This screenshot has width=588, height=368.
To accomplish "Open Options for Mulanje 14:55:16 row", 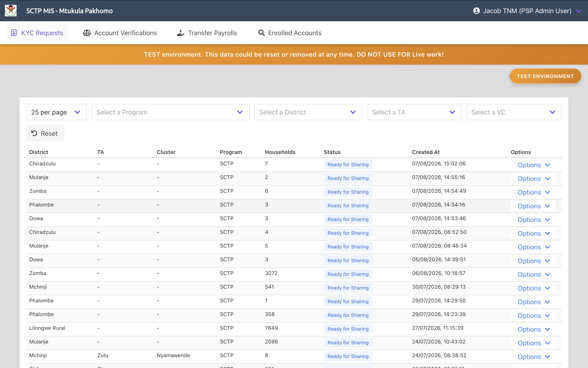I will click(533, 179).
